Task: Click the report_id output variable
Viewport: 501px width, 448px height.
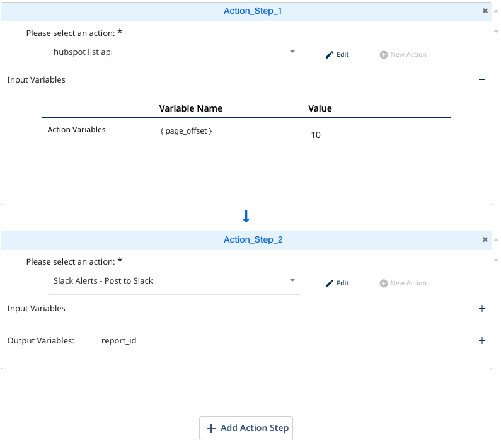Action: click(x=118, y=341)
